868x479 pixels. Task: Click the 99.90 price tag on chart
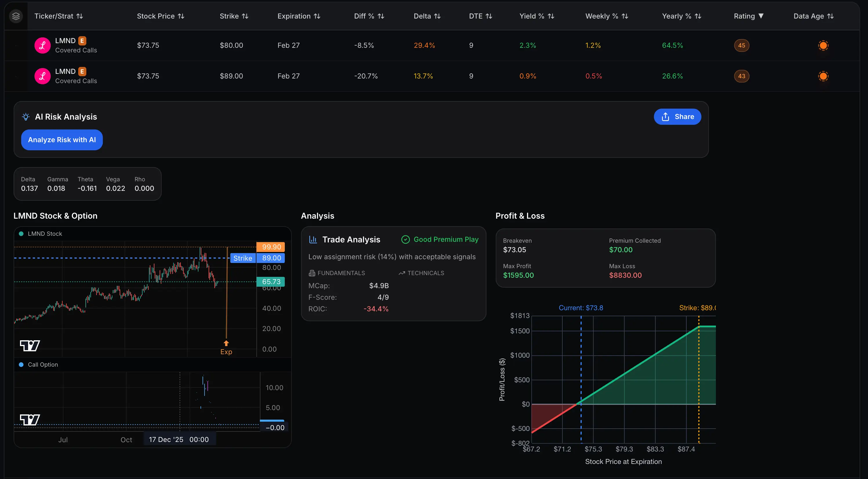pyautogui.click(x=271, y=247)
